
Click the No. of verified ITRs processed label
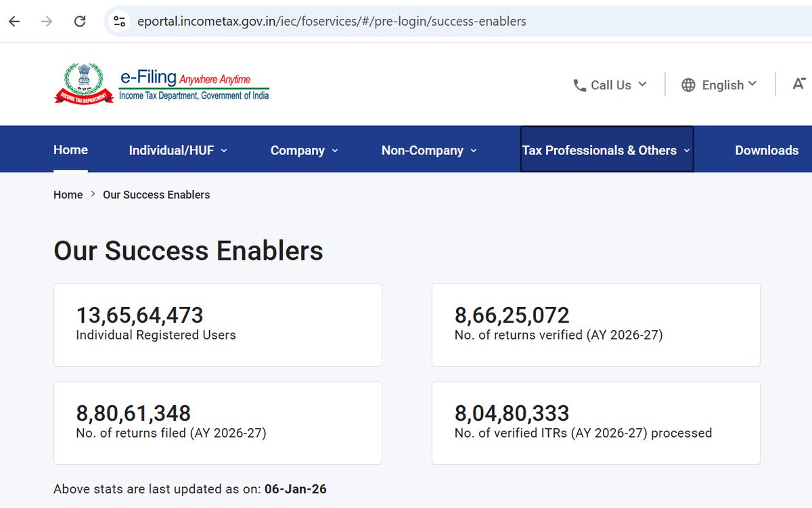(583, 433)
